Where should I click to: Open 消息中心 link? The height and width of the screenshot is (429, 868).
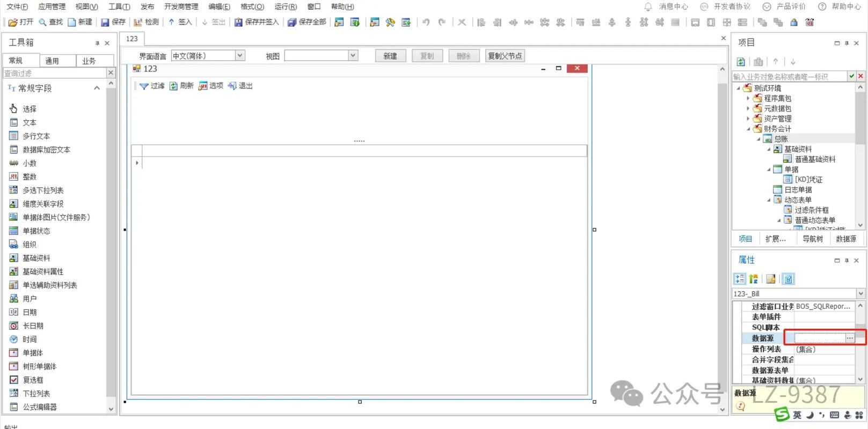[666, 6]
